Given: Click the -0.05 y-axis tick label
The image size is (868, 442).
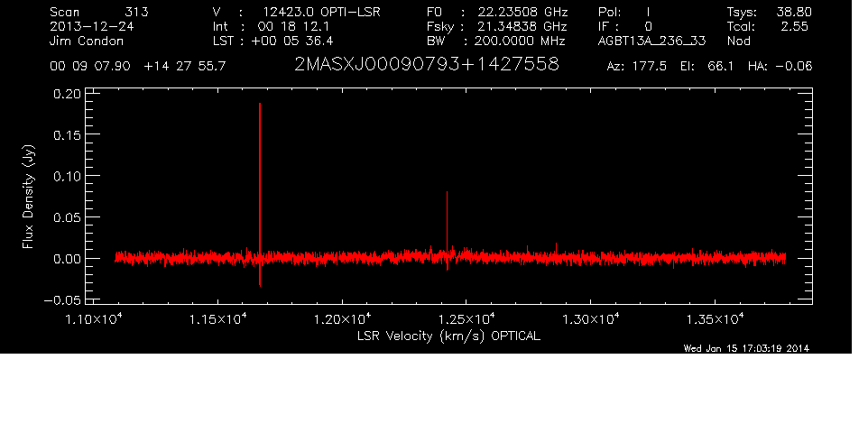Looking at the screenshot, I should [x=62, y=300].
